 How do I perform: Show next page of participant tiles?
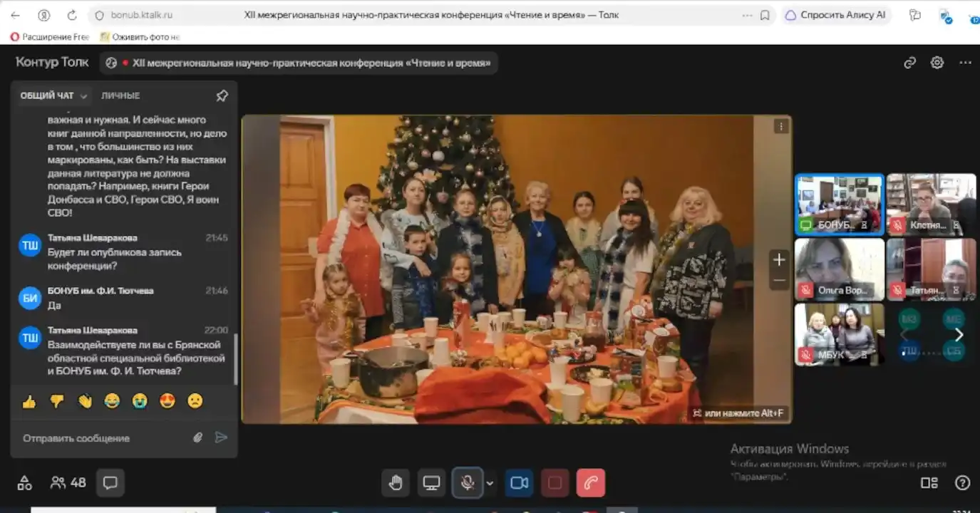pyautogui.click(x=959, y=335)
